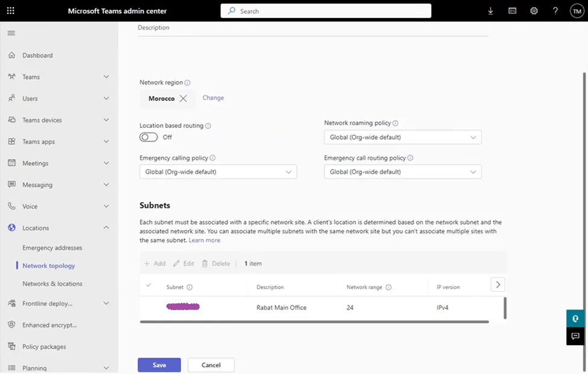Click the Network region info icon
Viewport: 588px width, 374px height.
pos(187,83)
